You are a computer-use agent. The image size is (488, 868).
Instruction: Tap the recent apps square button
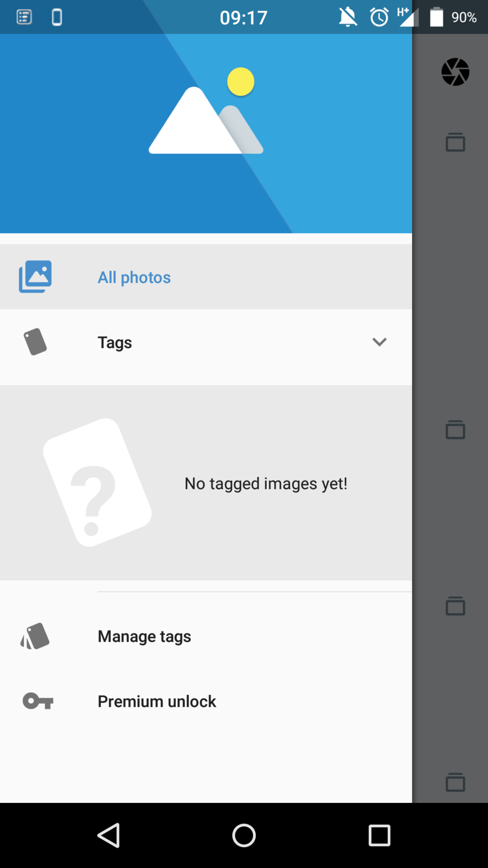click(379, 835)
